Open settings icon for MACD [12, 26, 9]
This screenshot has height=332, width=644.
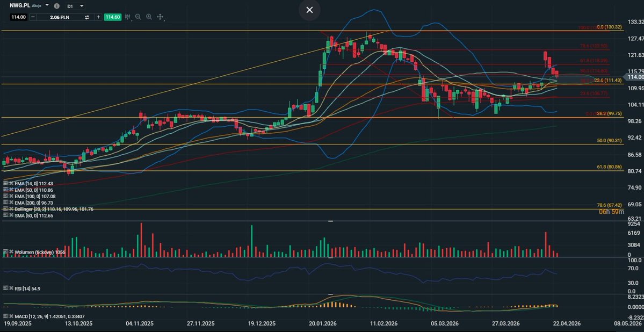tap(5, 316)
